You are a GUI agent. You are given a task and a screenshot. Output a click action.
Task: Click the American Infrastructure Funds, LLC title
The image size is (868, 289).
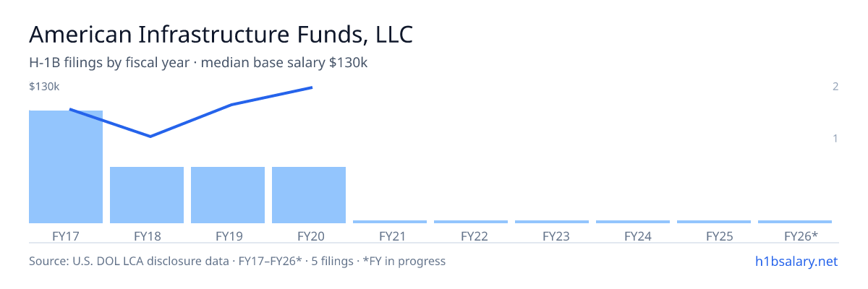coord(221,35)
